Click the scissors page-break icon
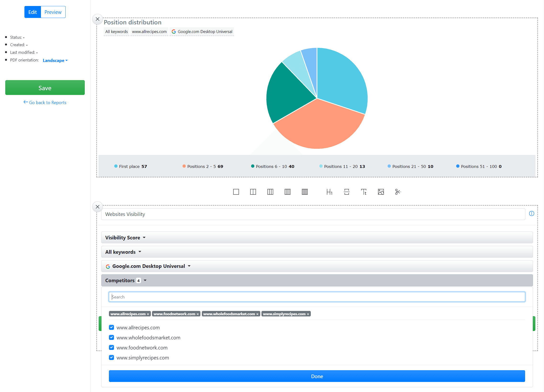This screenshot has height=392, width=544. [x=398, y=192]
